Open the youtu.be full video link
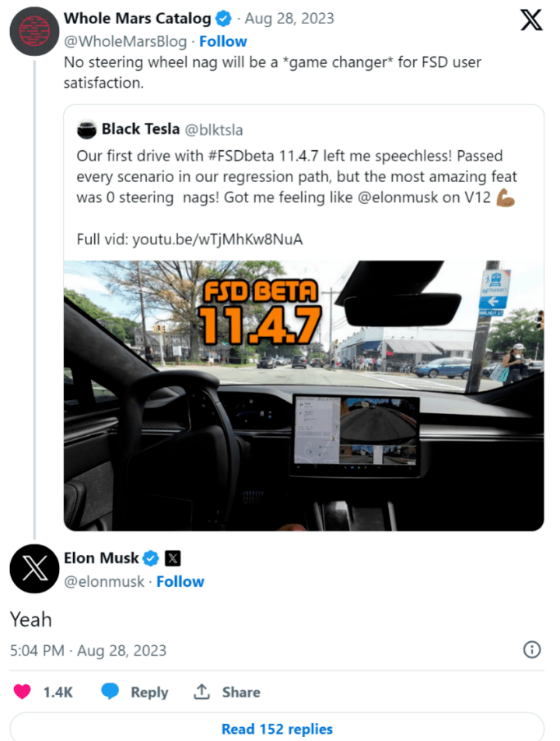This screenshot has height=741, width=560. [x=217, y=240]
